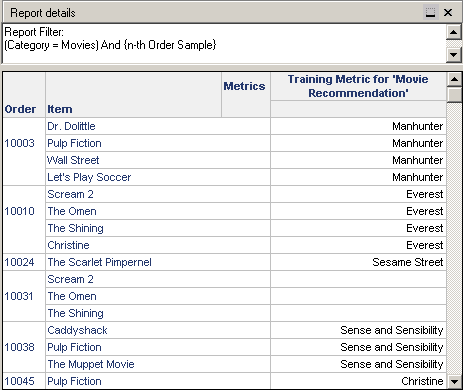Screen dimensions: 463x390
Task: Select order 10010 cell
Action: tap(24, 220)
